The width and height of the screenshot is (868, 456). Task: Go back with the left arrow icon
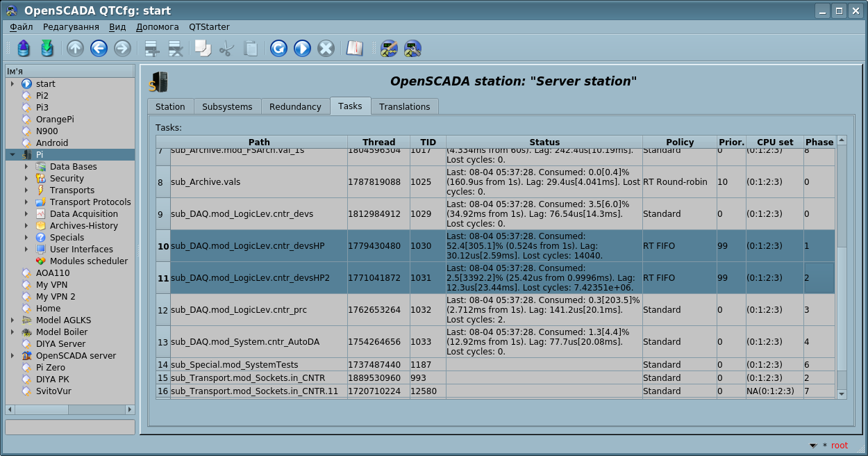point(99,48)
